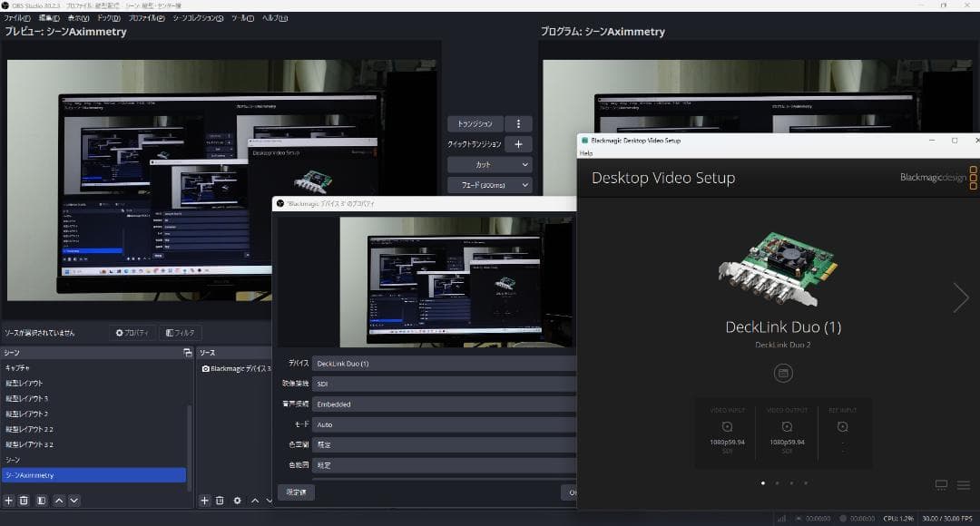The image size is (980, 526).
Task: Open the 音声接続 dropdown showing Embedded
Action: point(444,404)
